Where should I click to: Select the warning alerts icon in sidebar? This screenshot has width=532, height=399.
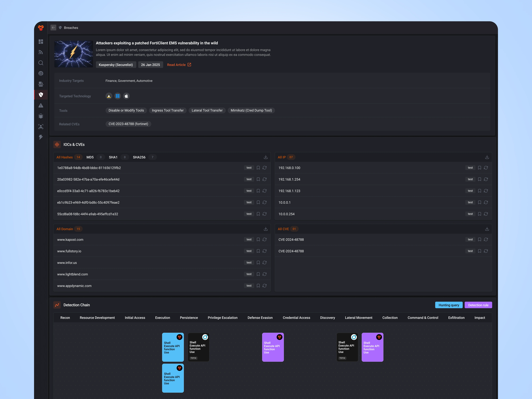point(41,105)
